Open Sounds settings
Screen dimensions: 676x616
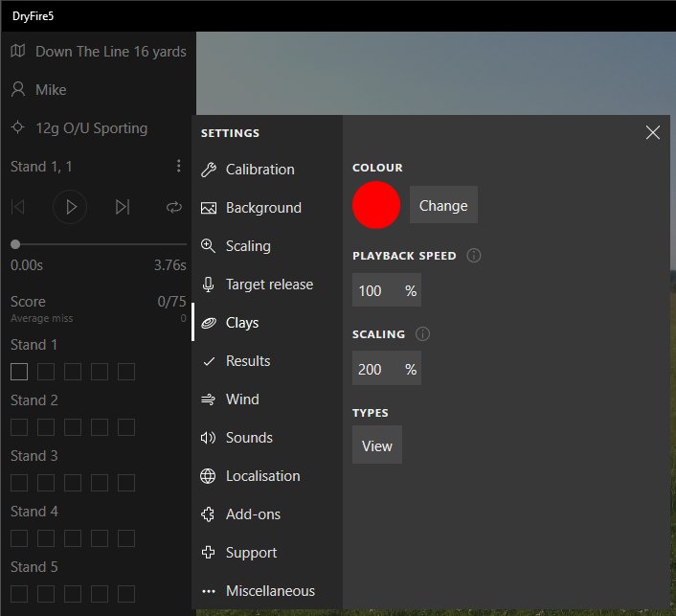coord(249,438)
